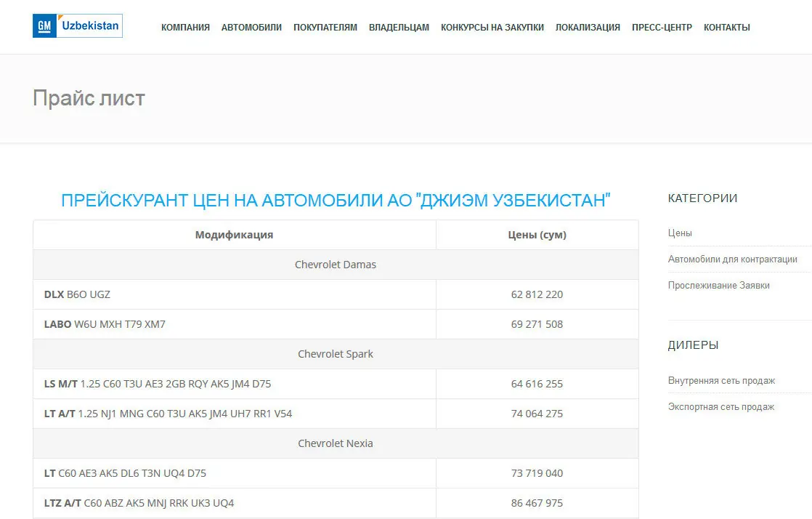Click price 64 616 255
The width and height of the screenshot is (812, 519).
(537, 384)
